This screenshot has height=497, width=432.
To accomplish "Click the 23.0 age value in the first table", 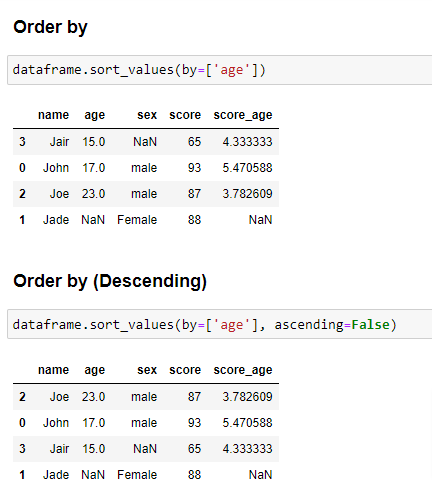I will (x=94, y=194).
